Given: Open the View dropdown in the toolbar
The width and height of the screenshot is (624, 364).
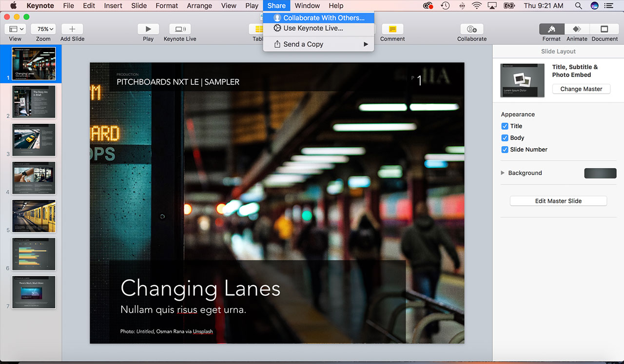Looking at the screenshot, I should (x=15, y=29).
